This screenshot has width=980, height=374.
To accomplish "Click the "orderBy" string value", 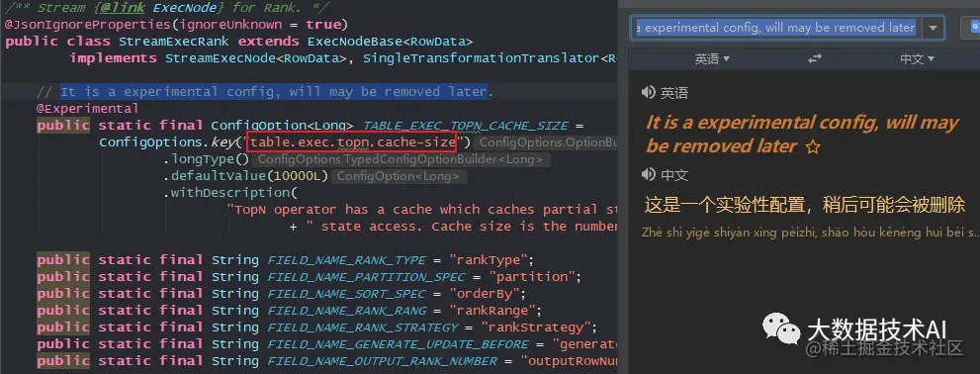I will coord(485,294).
